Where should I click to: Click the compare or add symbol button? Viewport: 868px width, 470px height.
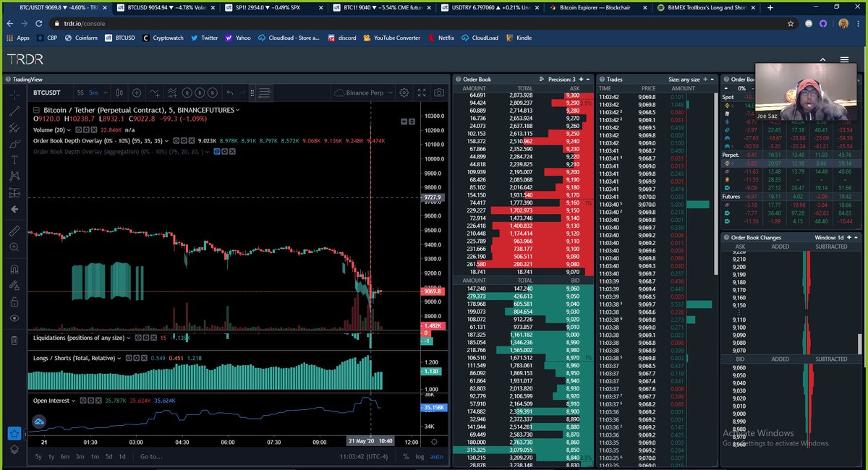(137, 93)
